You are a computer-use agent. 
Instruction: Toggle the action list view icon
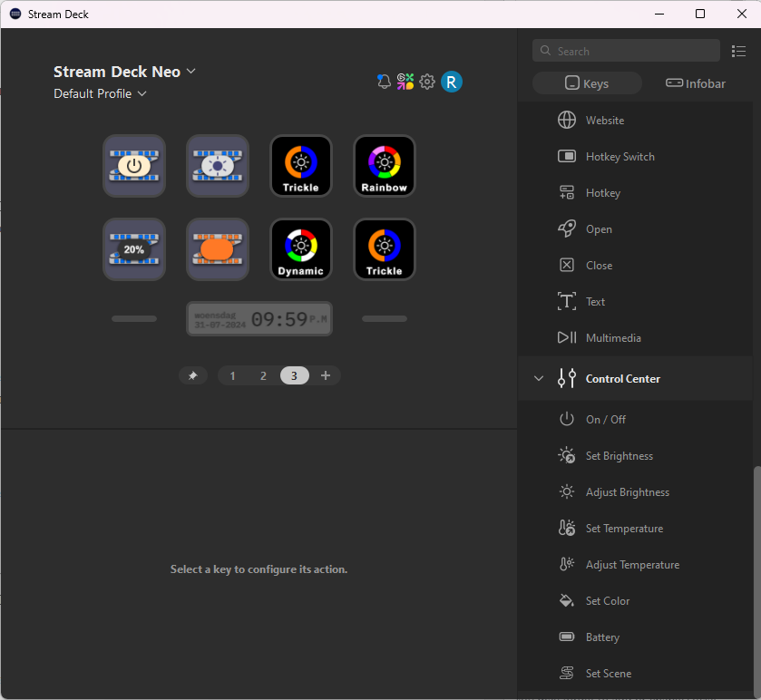(738, 51)
